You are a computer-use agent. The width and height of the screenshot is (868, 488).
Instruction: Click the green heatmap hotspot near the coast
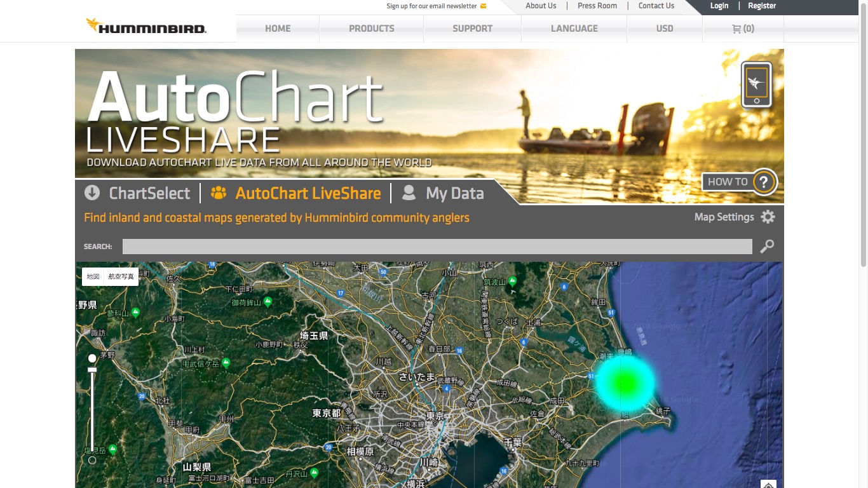tap(625, 383)
